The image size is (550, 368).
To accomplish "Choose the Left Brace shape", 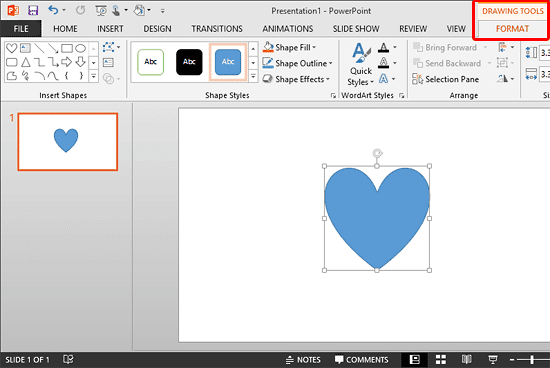I will pyautogui.click(x=67, y=76).
